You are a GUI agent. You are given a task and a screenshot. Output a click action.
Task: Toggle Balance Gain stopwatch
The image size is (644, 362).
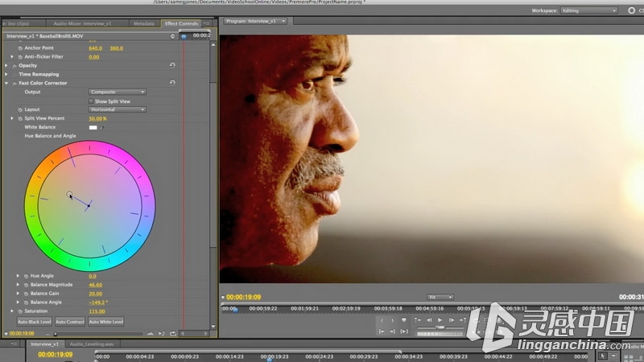[27, 294]
